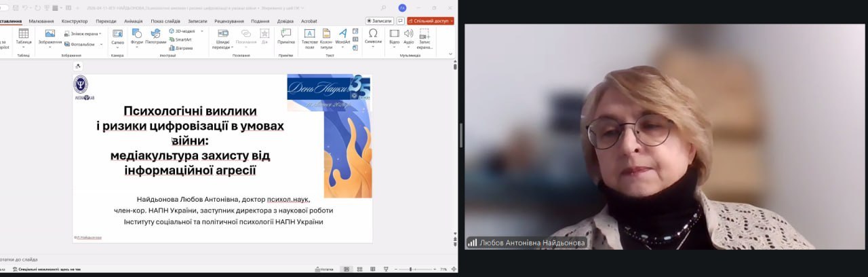Click the WordArt icon
This screenshot has width=868, height=277.
coord(342,37)
